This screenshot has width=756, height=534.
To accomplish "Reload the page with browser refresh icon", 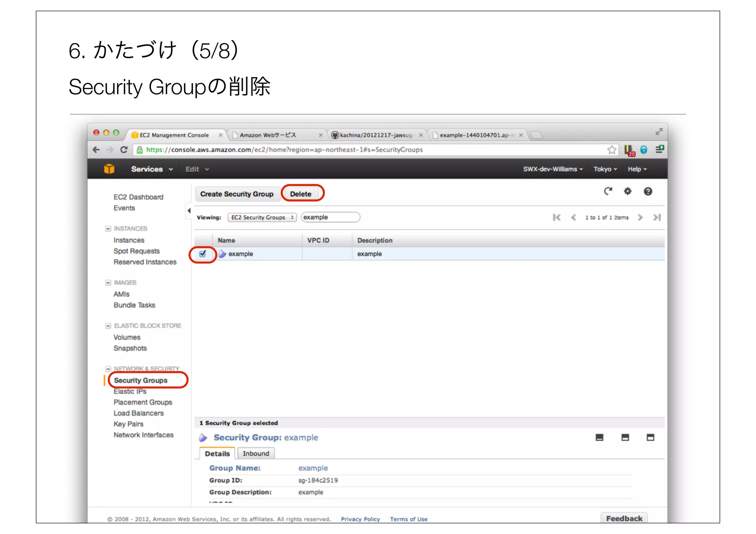I will click(124, 149).
